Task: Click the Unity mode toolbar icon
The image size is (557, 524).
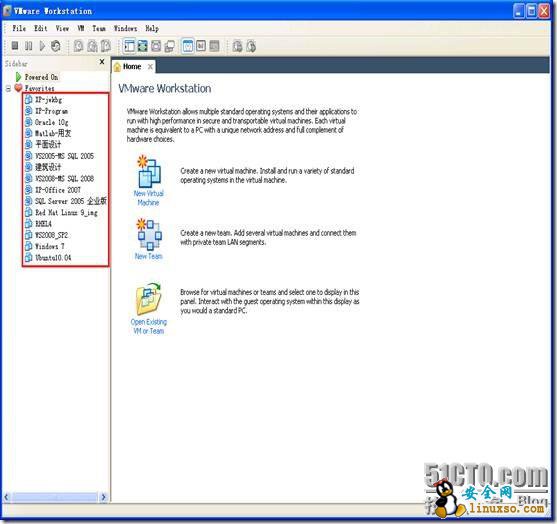Action: tap(170, 46)
